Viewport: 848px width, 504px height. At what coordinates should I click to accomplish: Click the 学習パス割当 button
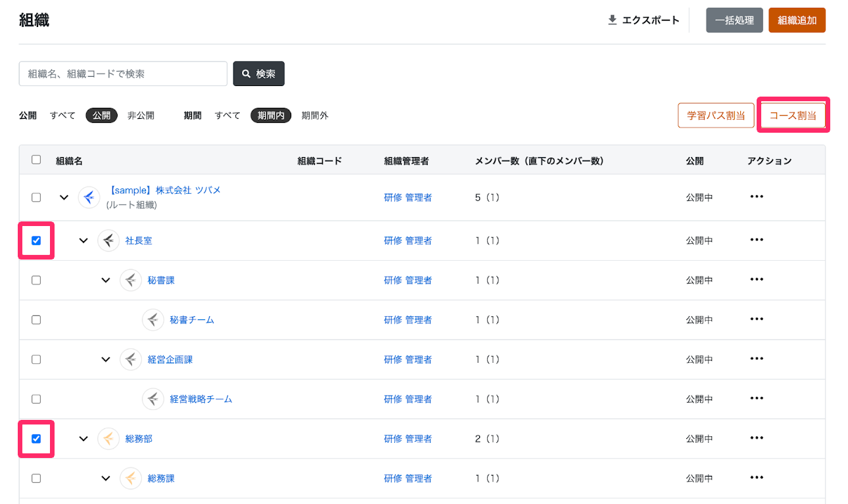click(716, 115)
